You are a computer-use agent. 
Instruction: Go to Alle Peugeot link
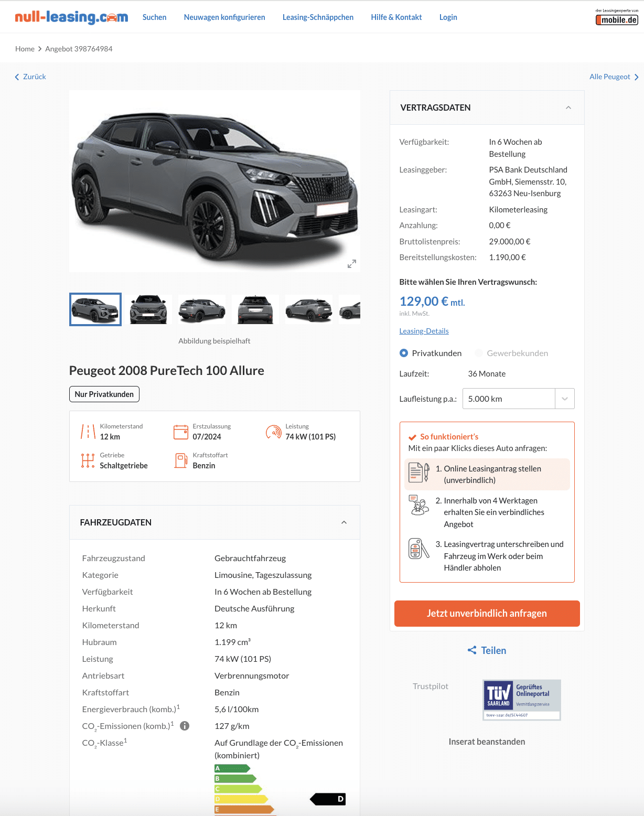614,77
